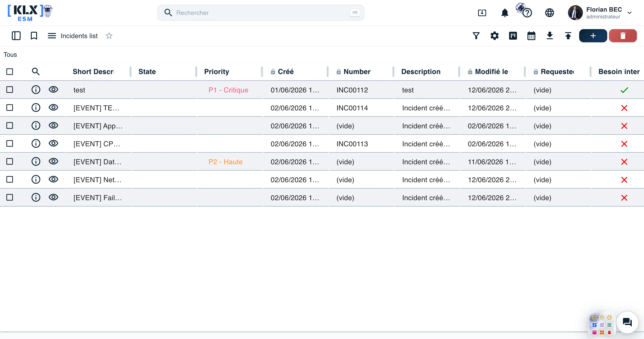
Task: Open list settings gear icon
Action: click(495, 36)
